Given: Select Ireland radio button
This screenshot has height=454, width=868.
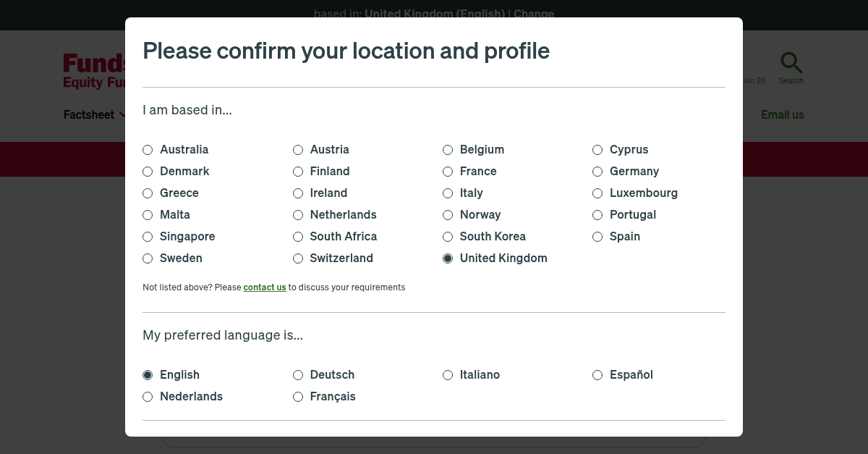Looking at the screenshot, I should pyautogui.click(x=298, y=193).
